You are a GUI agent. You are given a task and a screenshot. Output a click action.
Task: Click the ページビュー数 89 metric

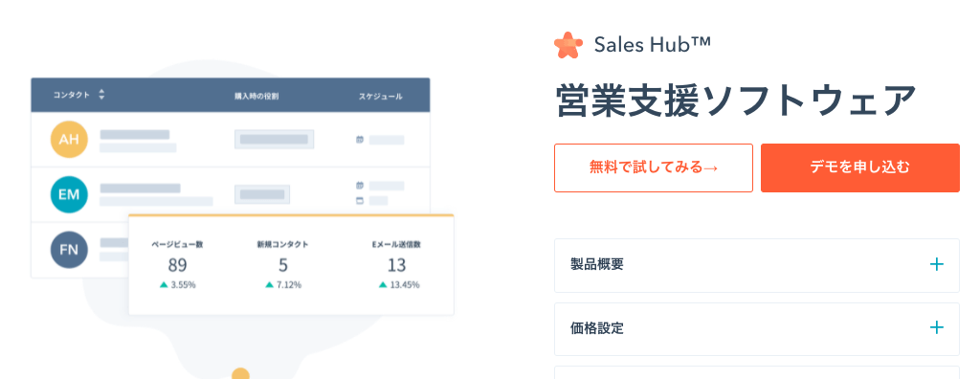click(177, 265)
